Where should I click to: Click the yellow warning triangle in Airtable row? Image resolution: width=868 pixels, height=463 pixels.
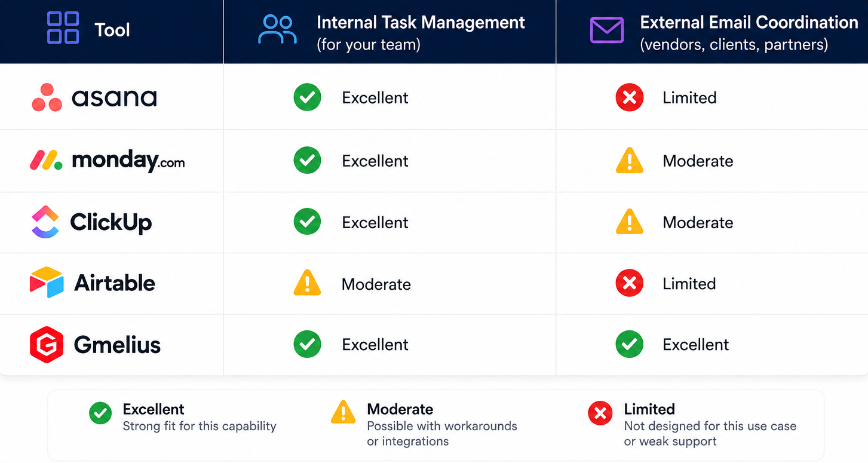coord(307,283)
